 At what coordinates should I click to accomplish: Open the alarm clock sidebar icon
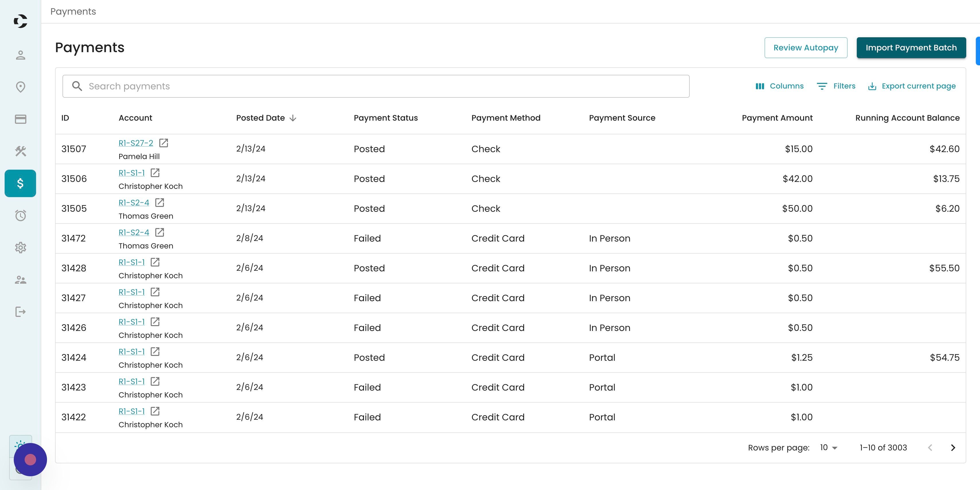(x=21, y=216)
